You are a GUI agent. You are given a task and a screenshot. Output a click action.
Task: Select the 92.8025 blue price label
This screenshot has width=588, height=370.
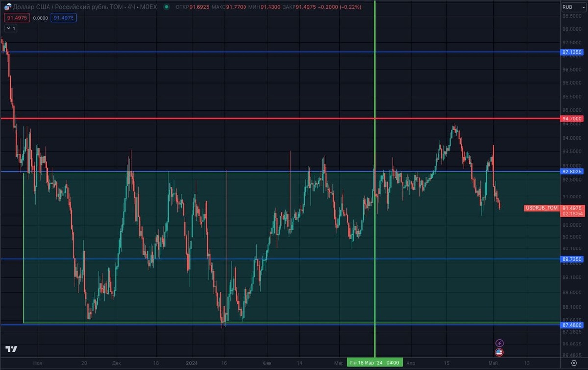pyautogui.click(x=572, y=172)
